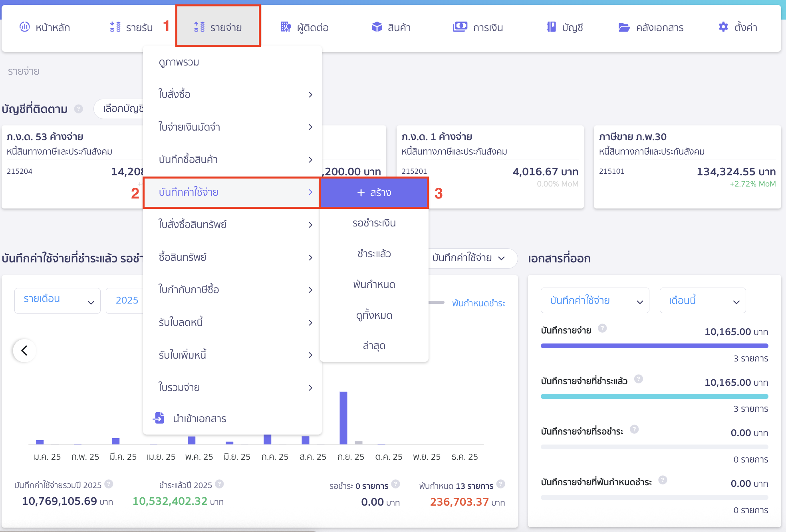The image size is (786, 532).
Task: Open the ผู้ติดต่อ contacts icon
Action: point(286,27)
